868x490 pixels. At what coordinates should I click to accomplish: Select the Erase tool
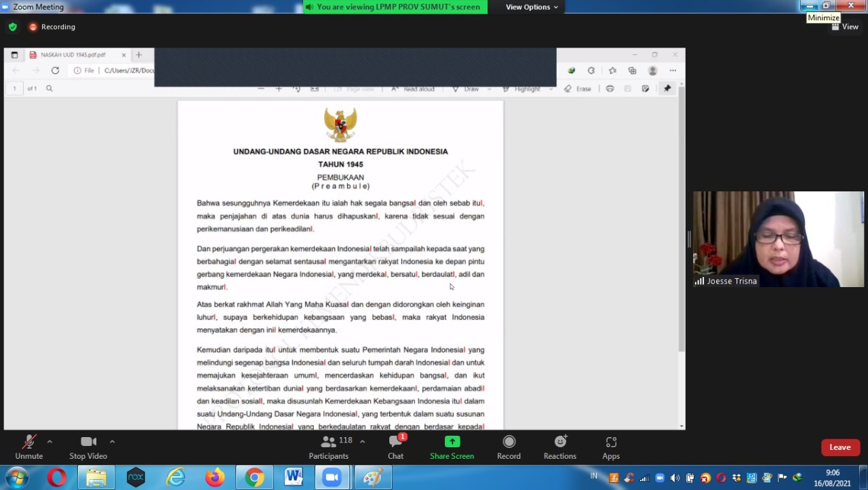point(578,89)
